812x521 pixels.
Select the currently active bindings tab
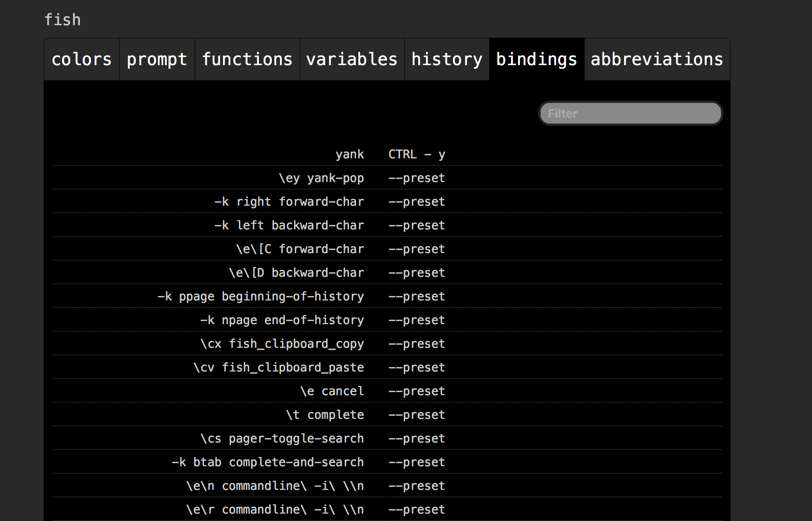coord(536,59)
